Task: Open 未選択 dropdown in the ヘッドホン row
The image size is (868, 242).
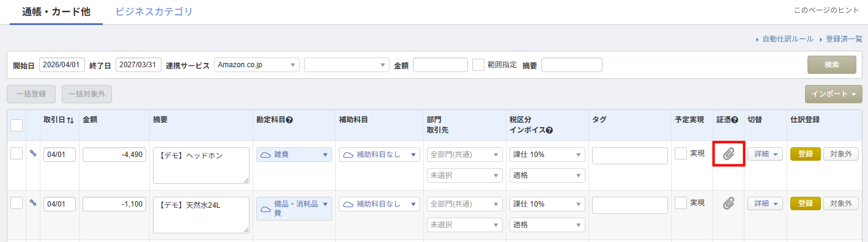Action: (x=464, y=175)
